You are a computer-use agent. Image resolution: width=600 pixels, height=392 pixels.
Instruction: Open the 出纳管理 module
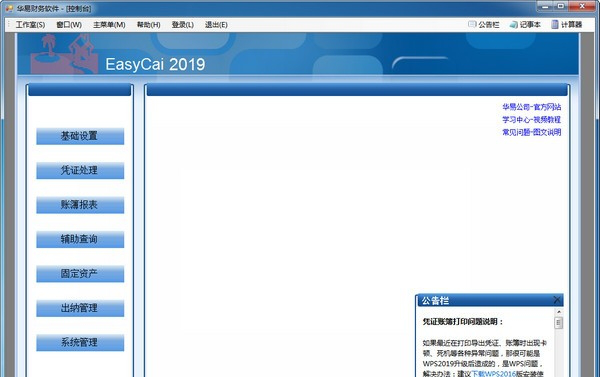80,309
